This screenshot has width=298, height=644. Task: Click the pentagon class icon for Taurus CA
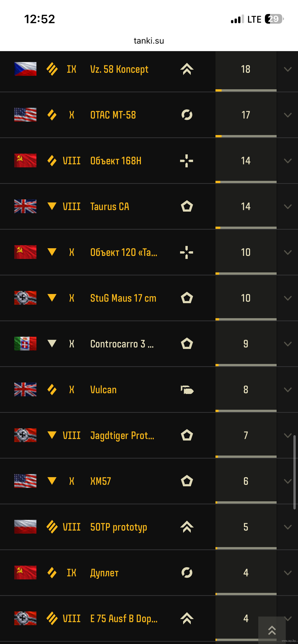[187, 207]
